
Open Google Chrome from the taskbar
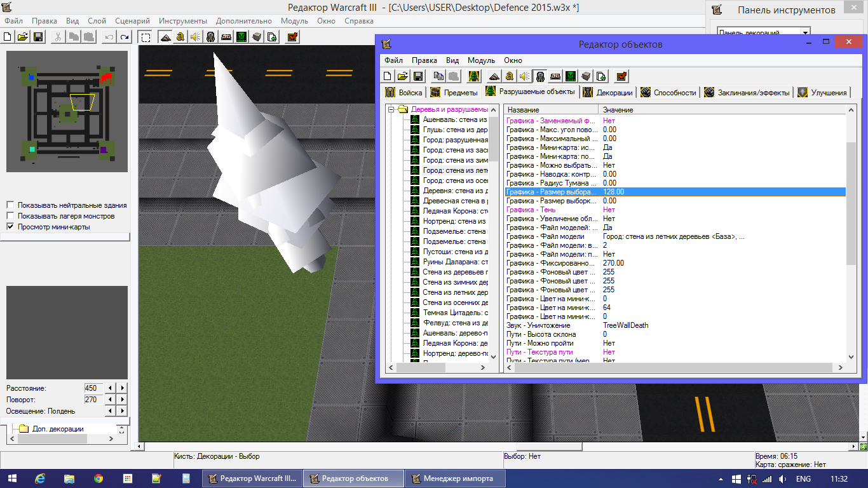[x=98, y=478]
